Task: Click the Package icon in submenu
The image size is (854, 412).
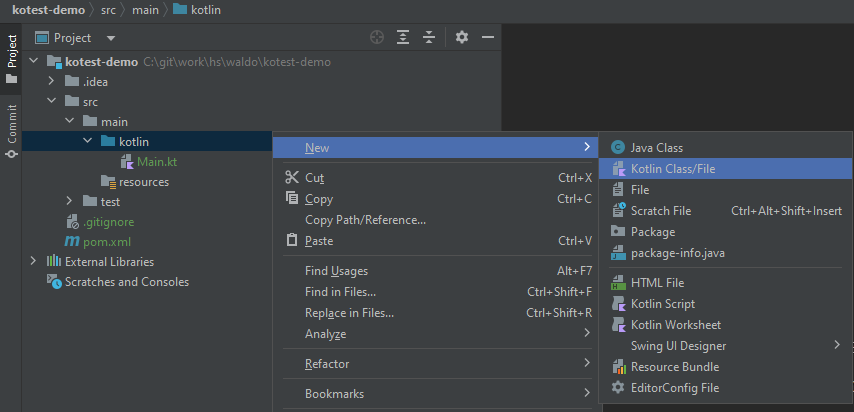Action: coord(618,231)
